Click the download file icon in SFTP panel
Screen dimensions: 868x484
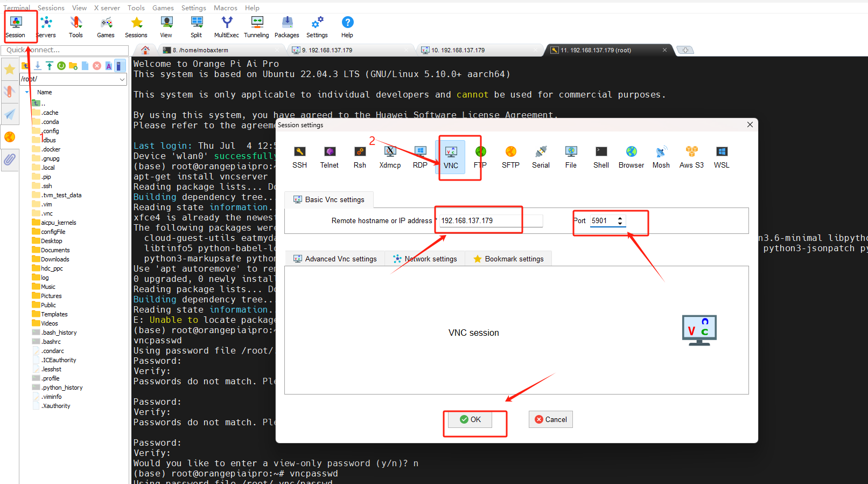click(38, 66)
